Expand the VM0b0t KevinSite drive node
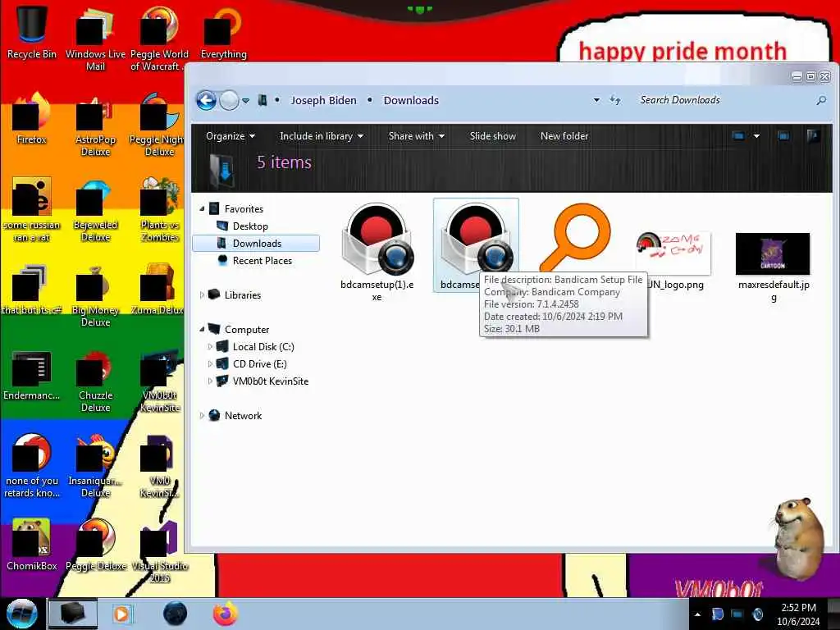 (x=210, y=381)
